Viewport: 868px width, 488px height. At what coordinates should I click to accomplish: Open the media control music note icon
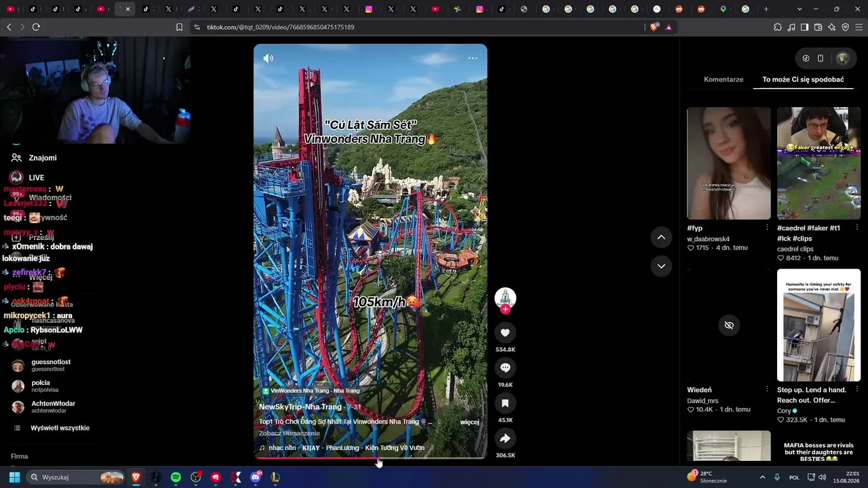[791, 27]
